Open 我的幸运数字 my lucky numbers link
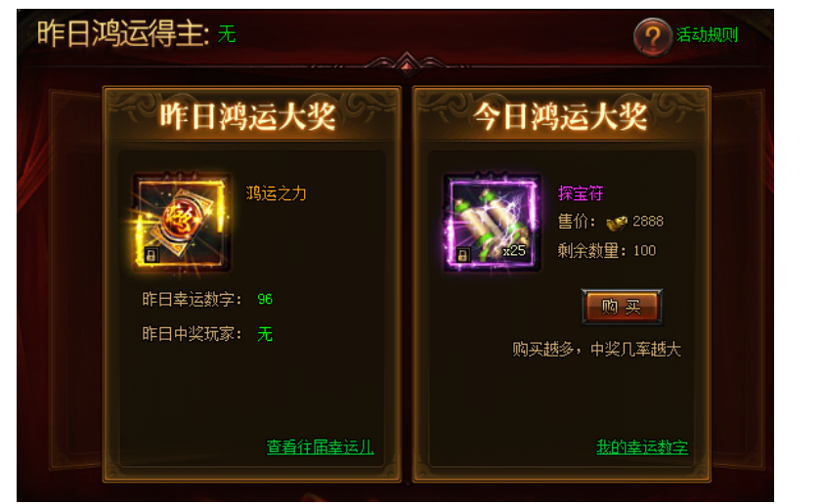The image size is (822, 504). [642, 447]
